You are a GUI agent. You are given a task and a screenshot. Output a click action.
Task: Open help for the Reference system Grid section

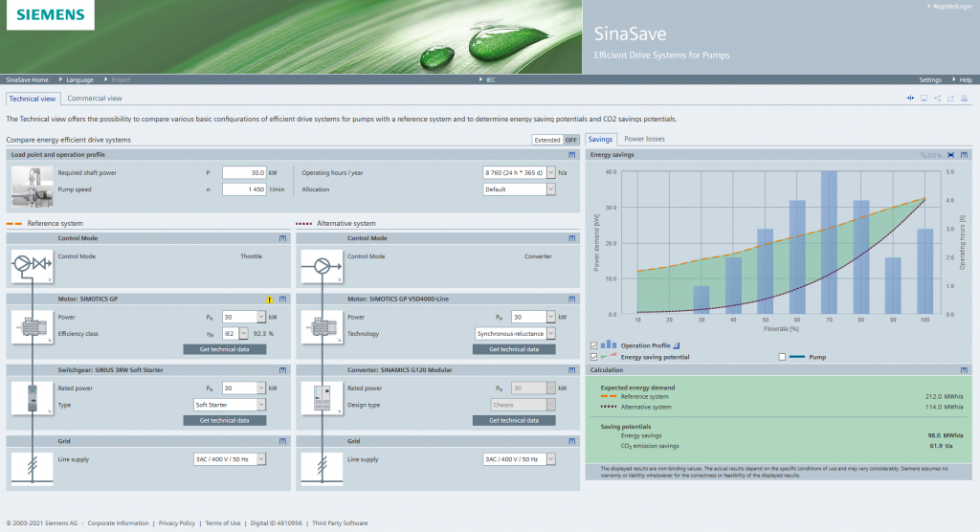pos(282,441)
